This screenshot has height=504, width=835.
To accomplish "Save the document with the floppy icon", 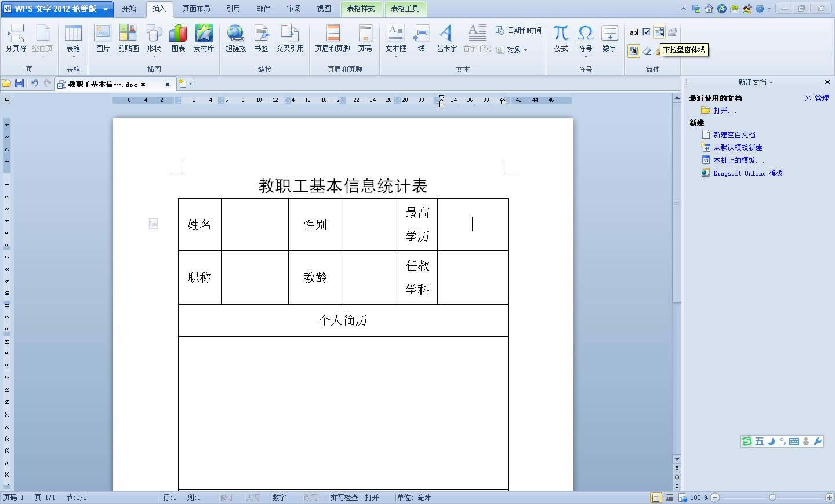I will pos(19,83).
